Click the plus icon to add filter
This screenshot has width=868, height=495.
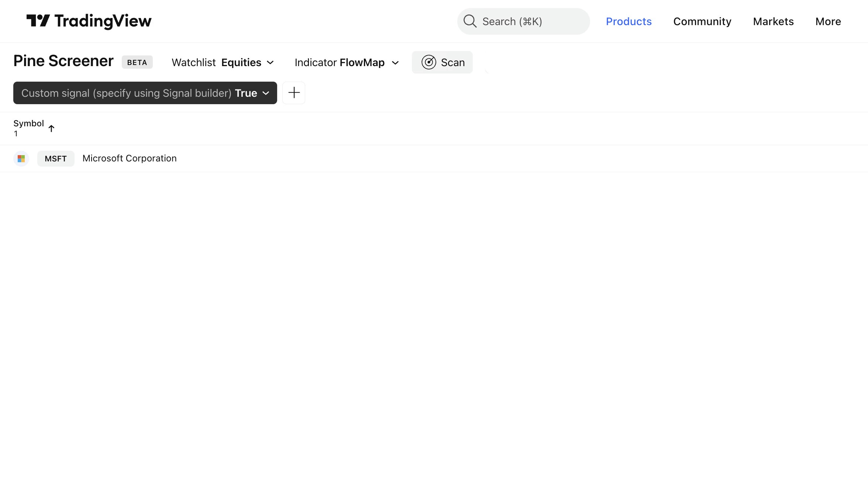(x=294, y=93)
